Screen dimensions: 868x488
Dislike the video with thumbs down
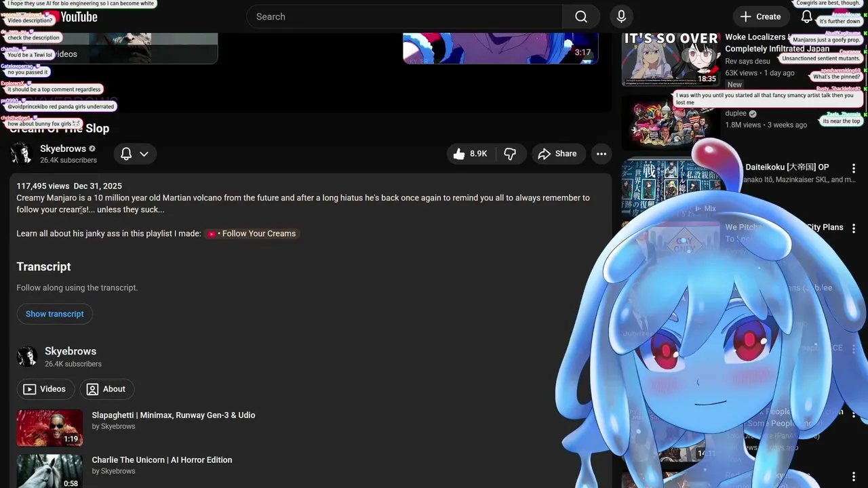click(x=510, y=154)
